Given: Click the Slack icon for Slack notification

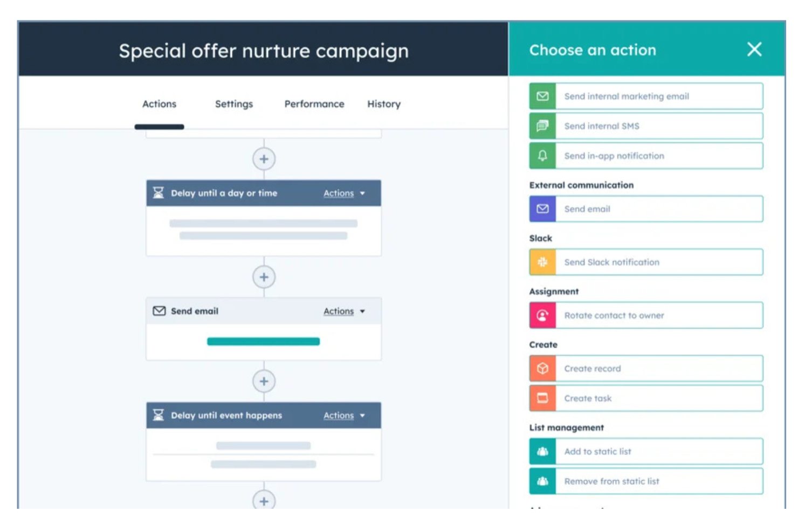Looking at the screenshot, I should [542, 262].
